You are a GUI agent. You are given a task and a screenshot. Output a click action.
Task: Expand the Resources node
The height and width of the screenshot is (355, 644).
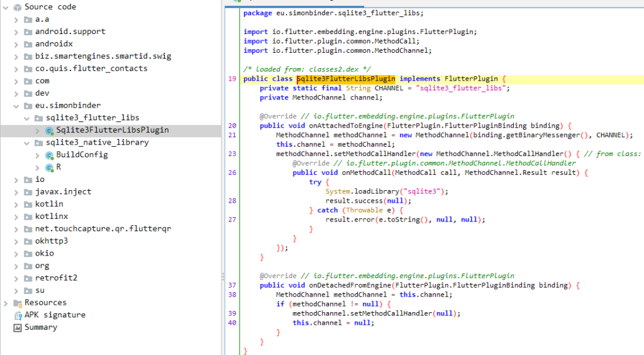click(6, 303)
